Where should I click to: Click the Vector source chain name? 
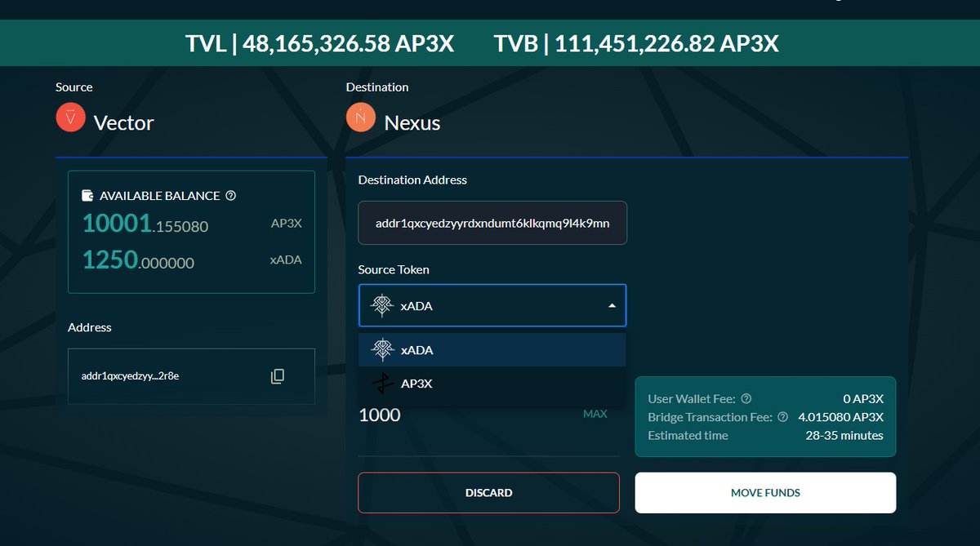124,123
